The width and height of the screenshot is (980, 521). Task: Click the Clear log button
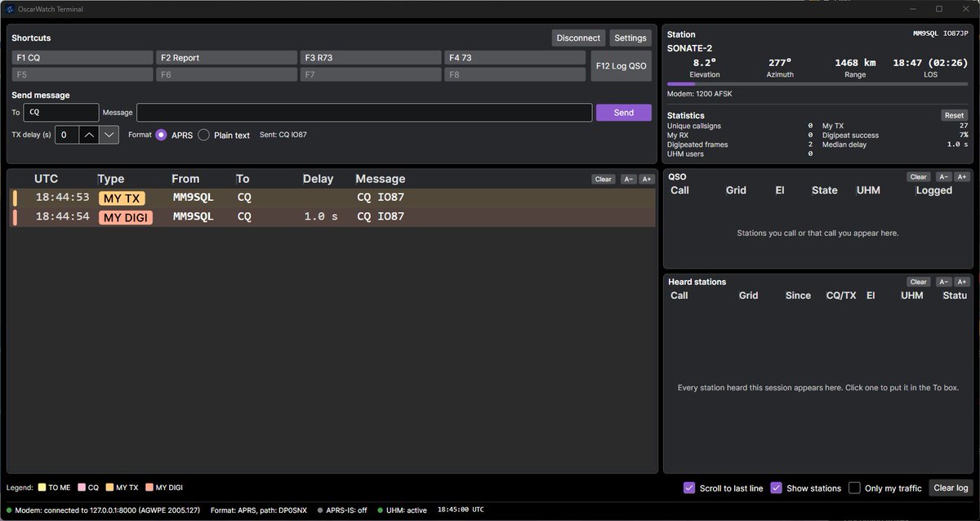951,488
